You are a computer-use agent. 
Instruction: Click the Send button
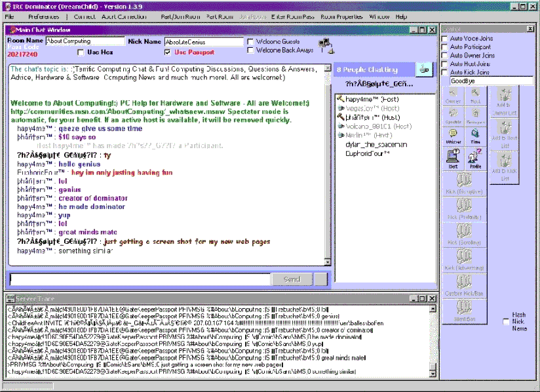pyautogui.click(x=292, y=279)
